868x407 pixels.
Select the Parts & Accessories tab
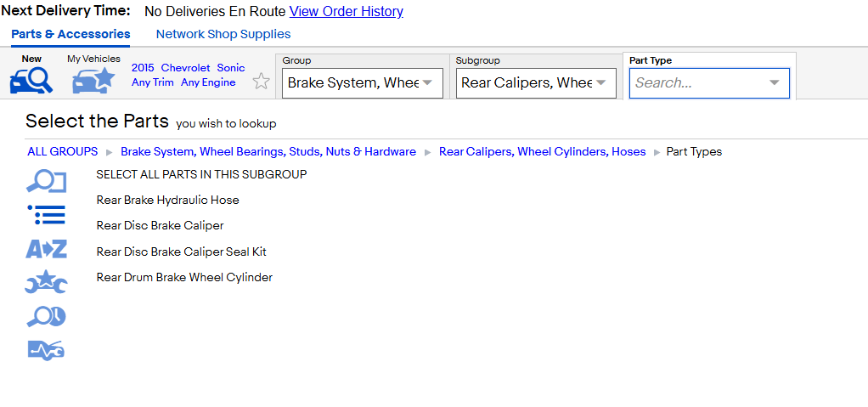click(x=70, y=34)
